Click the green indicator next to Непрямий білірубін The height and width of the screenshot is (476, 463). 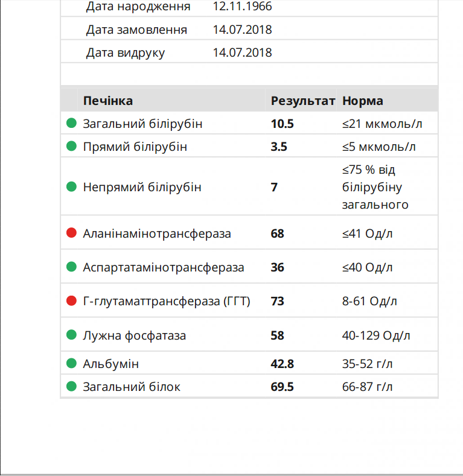[71, 186]
